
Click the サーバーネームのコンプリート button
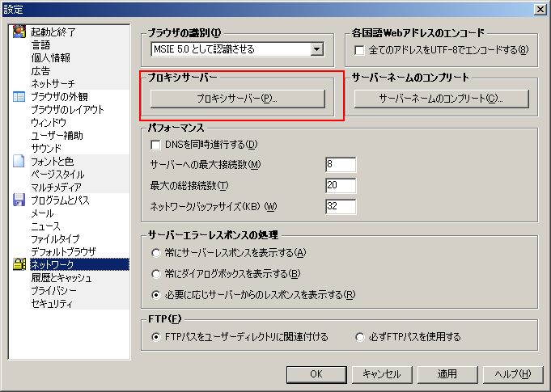pyautogui.click(x=442, y=99)
